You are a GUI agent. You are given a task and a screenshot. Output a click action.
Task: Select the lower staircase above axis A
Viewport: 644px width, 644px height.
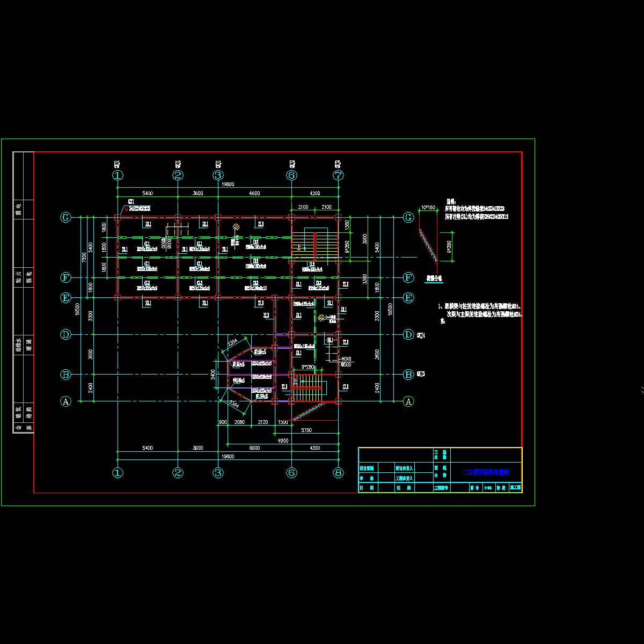[308, 388]
